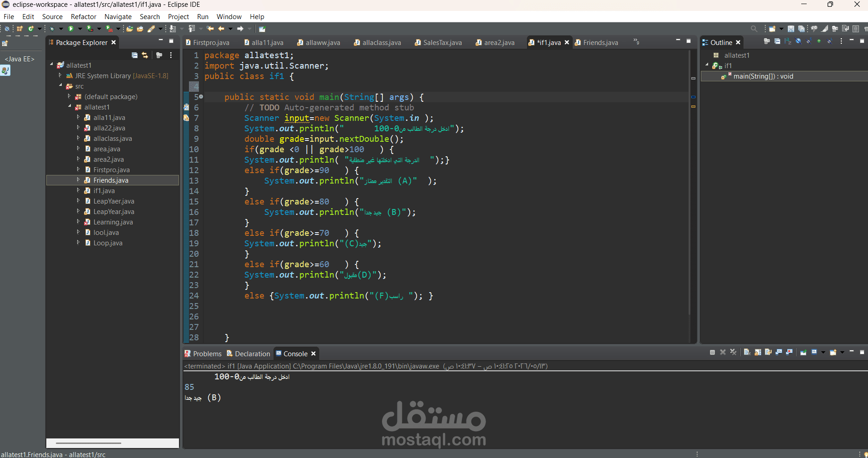Toggle Hide Static Members in Outline
Screen dimensions: 868x458
[x=808, y=41]
